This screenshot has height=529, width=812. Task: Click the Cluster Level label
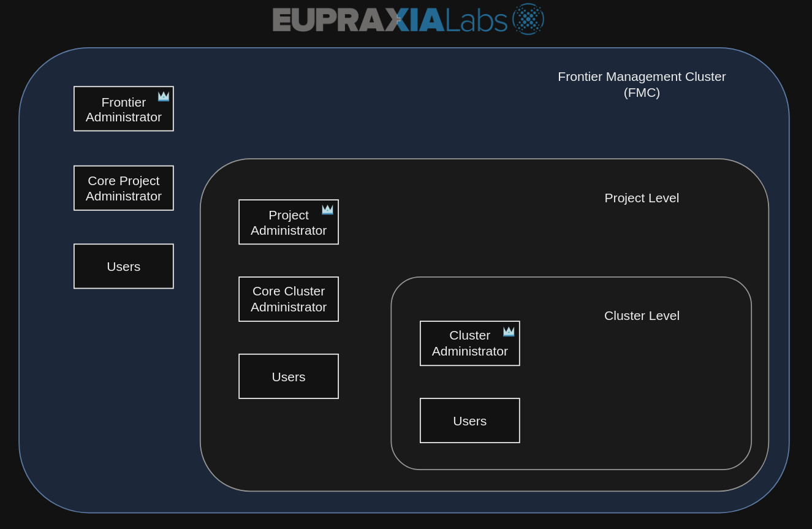click(642, 316)
